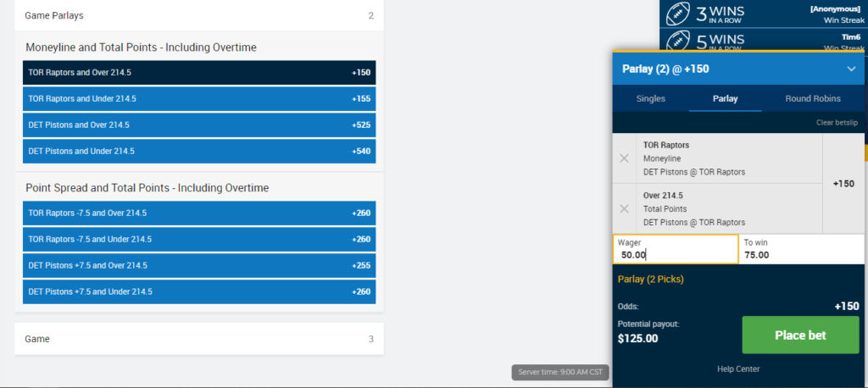The image size is (868, 388).
Task: Click Point Spread and Total Points section heading
Action: 147,188
